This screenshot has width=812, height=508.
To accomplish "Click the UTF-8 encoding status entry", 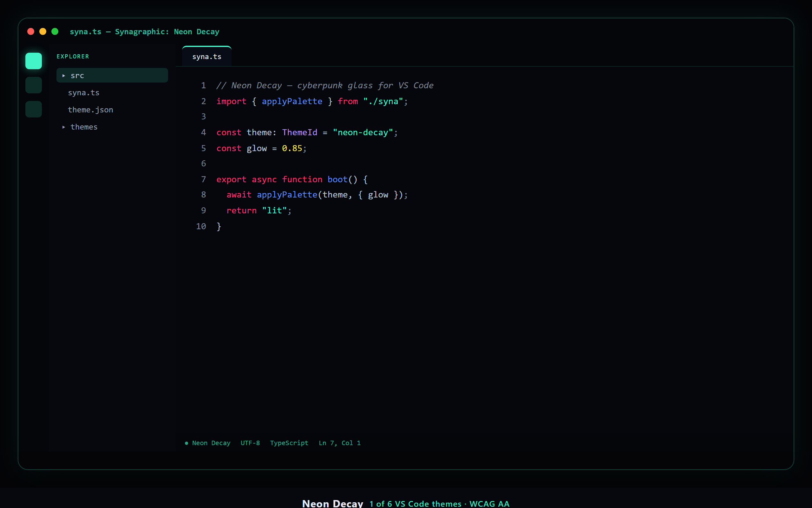I will coord(250,443).
